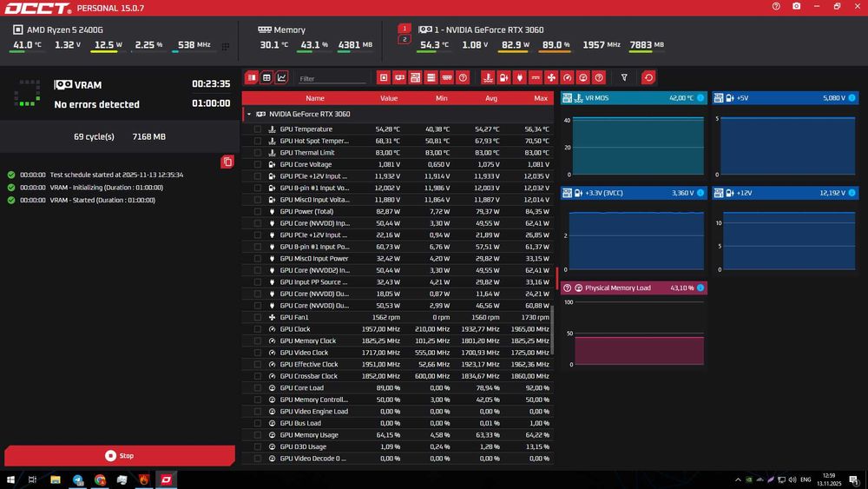Click the power plug sensor filter icon
The height and width of the screenshot is (489, 868).
[519, 77]
